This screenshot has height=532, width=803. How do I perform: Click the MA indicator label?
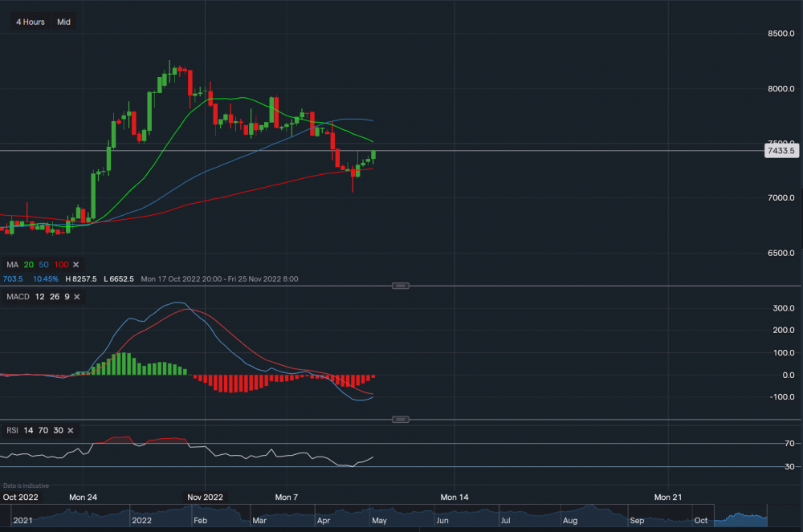[12, 265]
